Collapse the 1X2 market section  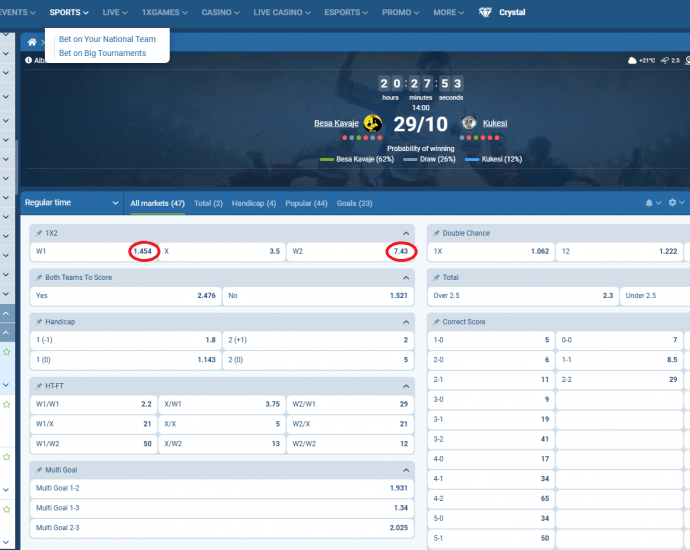406,234
